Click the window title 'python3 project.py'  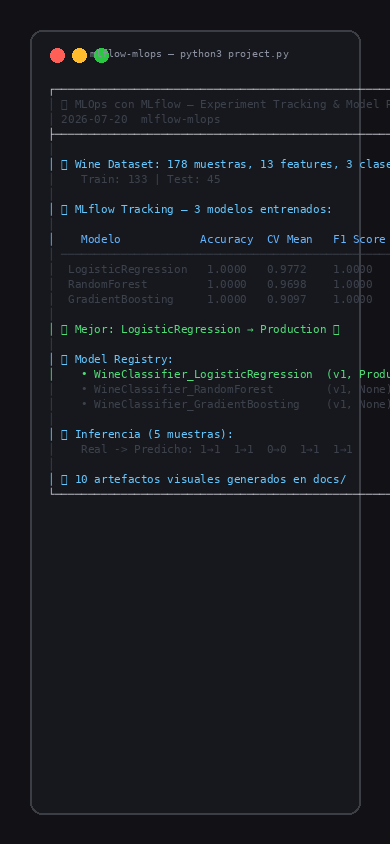coord(235,54)
